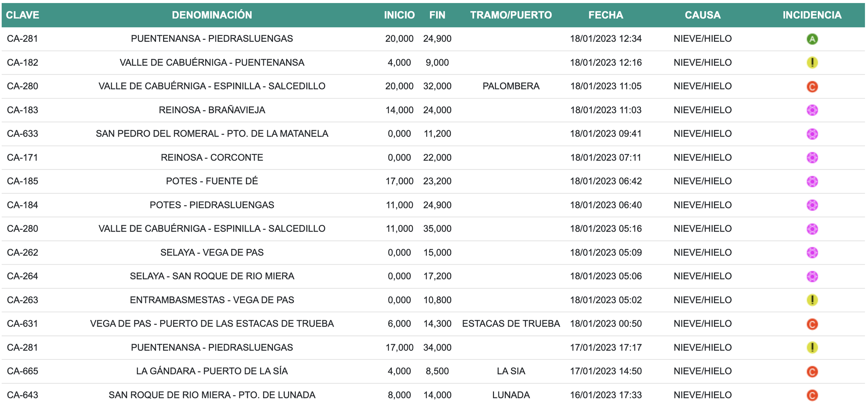
Task: Click the INCIDENCIA column header
Action: coord(812,15)
